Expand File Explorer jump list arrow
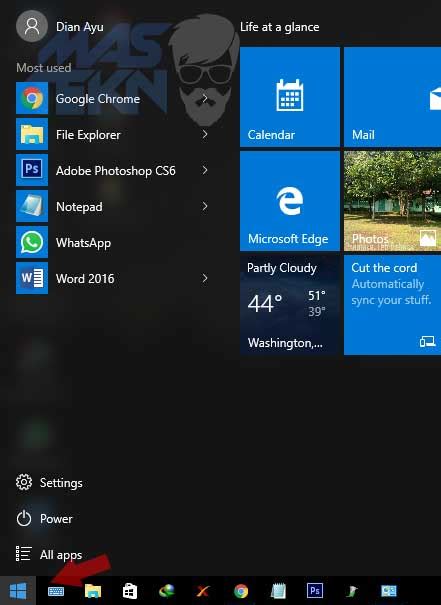 [205, 134]
